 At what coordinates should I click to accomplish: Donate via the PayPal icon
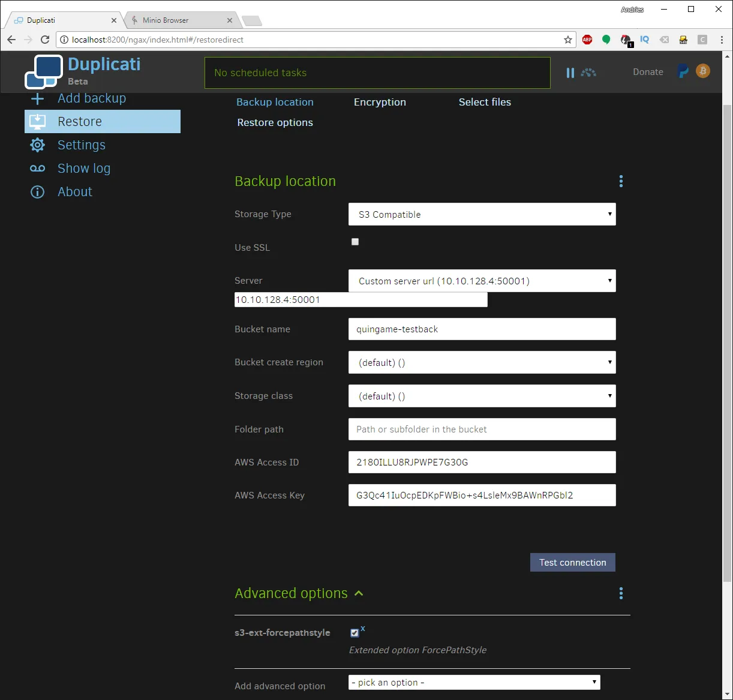[683, 71]
